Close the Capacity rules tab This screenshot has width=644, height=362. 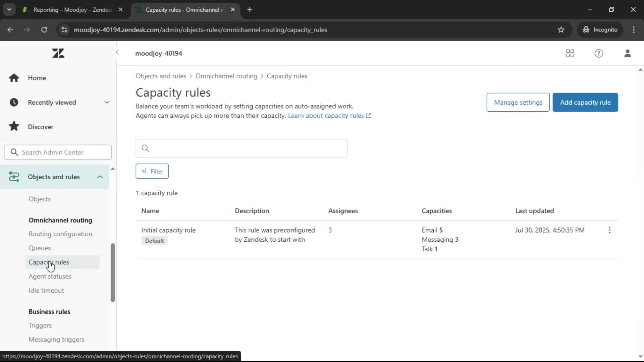[x=233, y=10]
